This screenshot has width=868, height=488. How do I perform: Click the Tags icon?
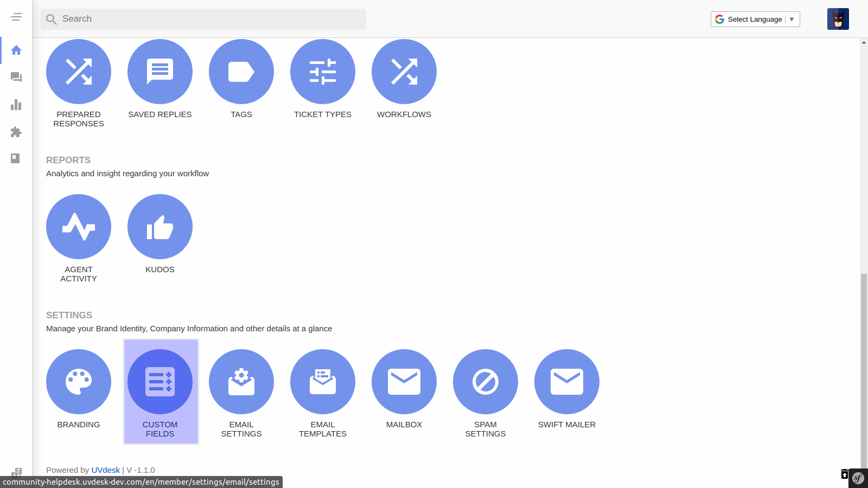pos(241,72)
